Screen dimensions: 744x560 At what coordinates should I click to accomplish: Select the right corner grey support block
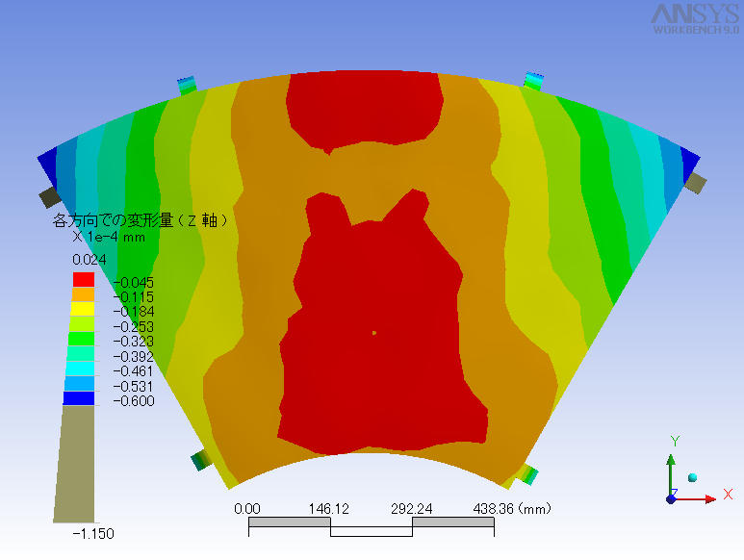tap(696, 184)
